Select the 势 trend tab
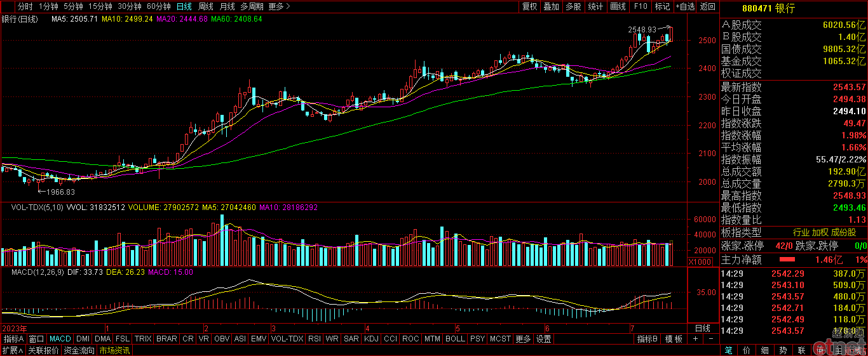 tap(783, 350)
